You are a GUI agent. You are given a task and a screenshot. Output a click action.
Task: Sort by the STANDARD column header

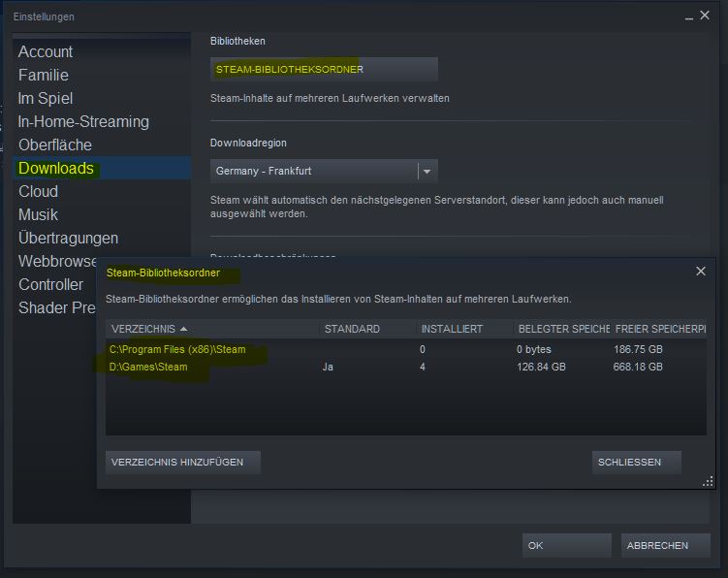tap(367, 329)
